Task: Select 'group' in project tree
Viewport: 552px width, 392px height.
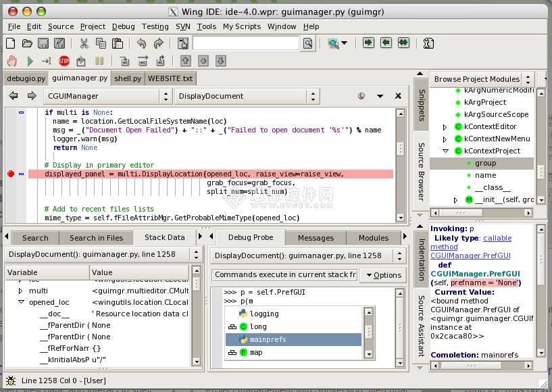Action: (482, 163)
